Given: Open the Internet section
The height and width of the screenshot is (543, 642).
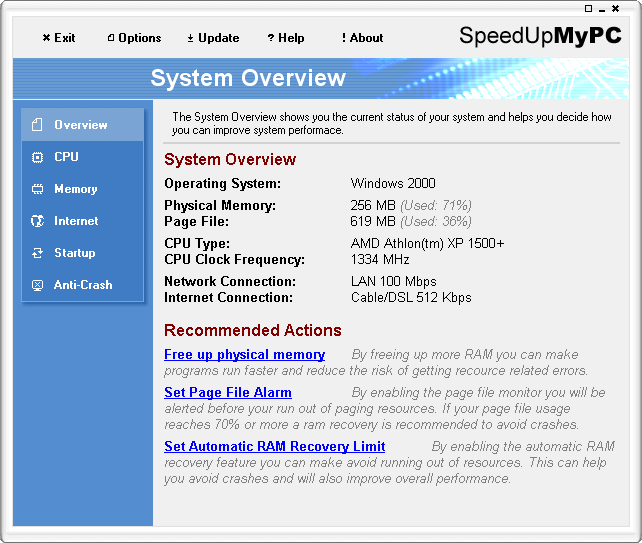Looking at the screenshot, I should point(76,221).
